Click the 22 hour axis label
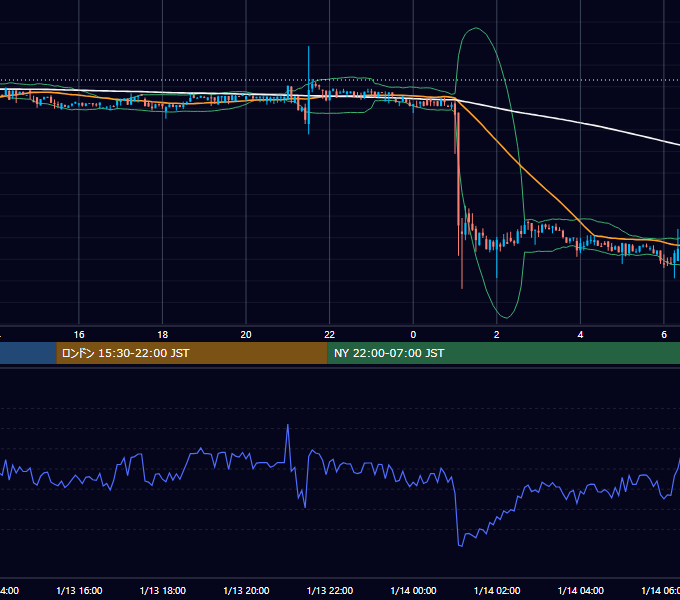The image size is (680, 600). 330,335
